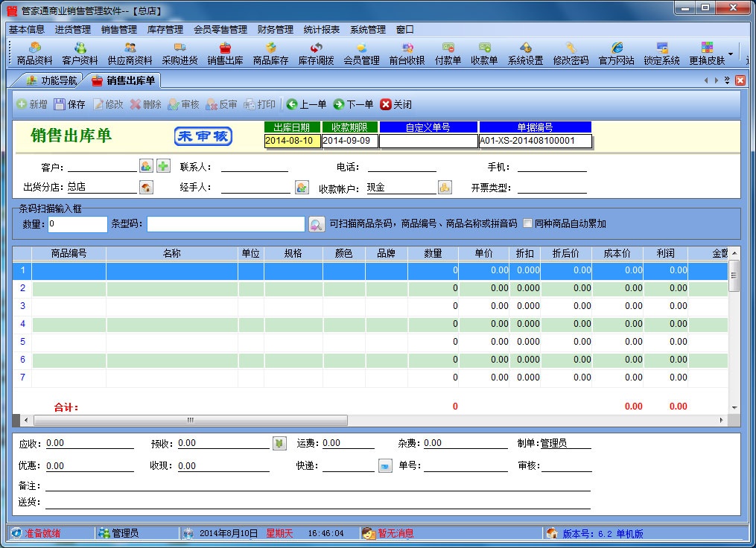
Task: Go to previous order with 上一单
Action: [306, 104]
